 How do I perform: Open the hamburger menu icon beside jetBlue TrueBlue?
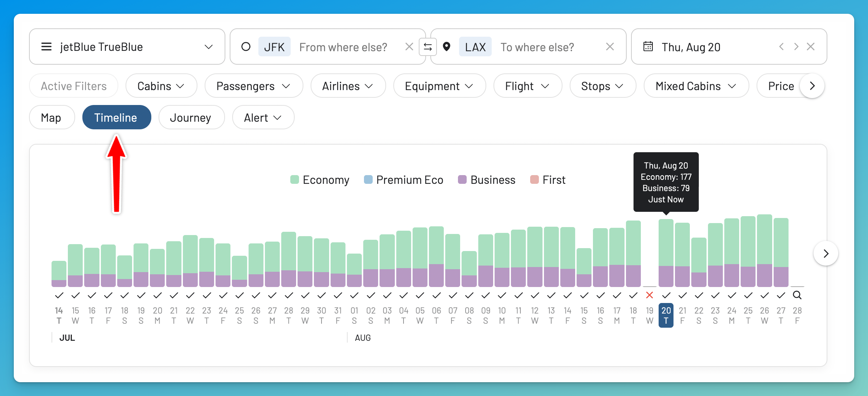coord(46,47)
